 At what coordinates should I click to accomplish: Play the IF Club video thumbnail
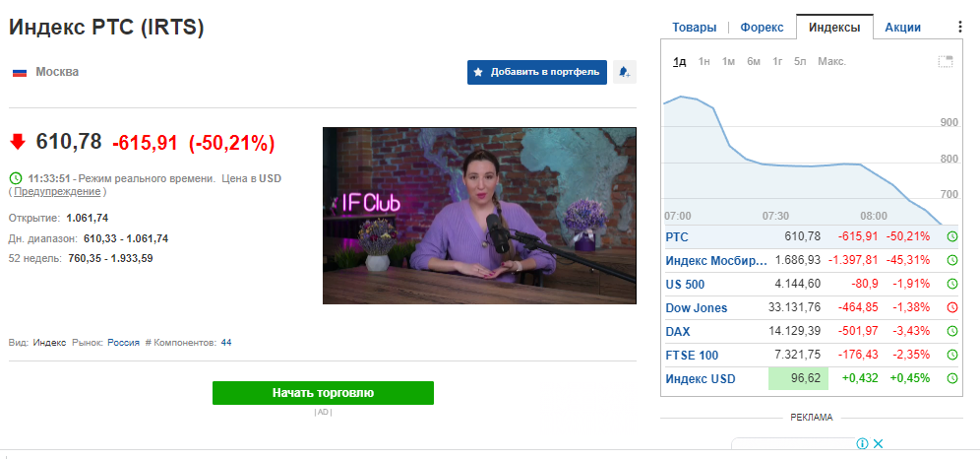(x=479, y=215)
